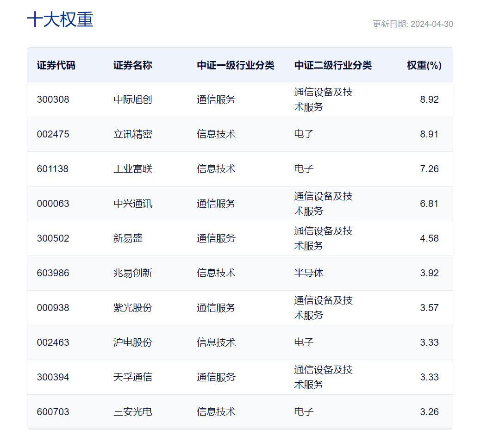This screenshot has width=500, height=448.
Task: Click the weight value 3.26
Action: tap(429, 412)
